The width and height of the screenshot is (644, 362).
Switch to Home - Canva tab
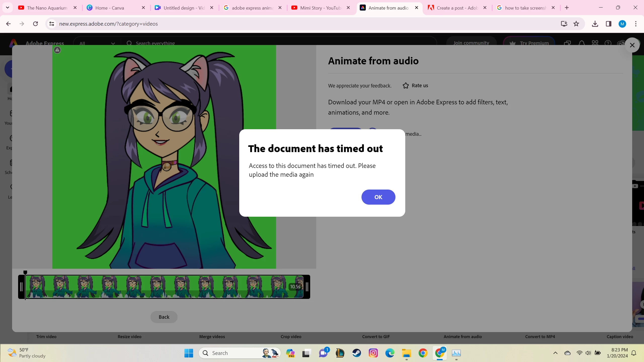click(110, 8)
